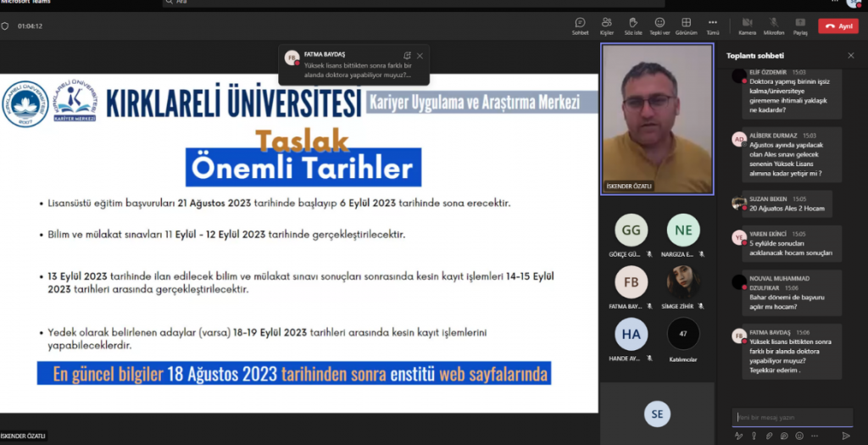Image resolution: width=868 pixels, height=445 pixels.
Task: Click the YE Yaren Ekinci avatar in chat
Action: (x=739, y=238)
